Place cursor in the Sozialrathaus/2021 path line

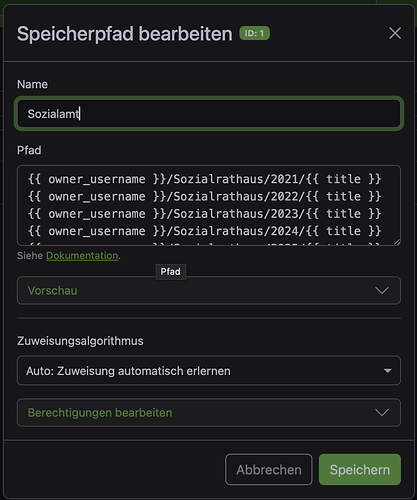[x=204, y=179]
